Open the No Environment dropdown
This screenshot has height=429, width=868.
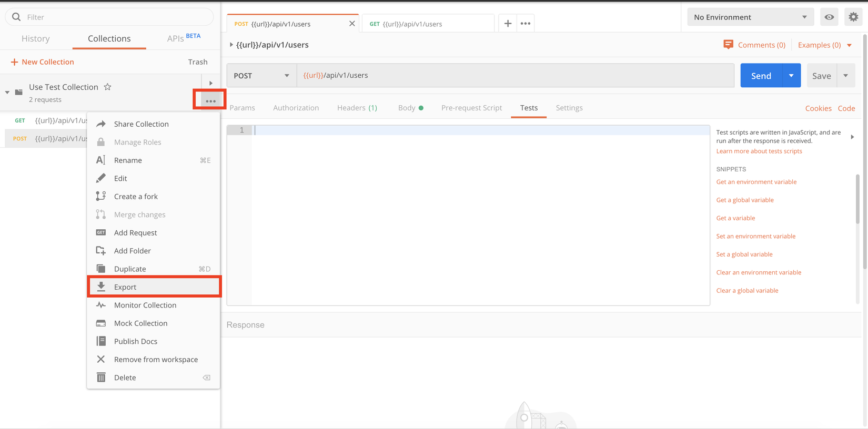(750, 17)
